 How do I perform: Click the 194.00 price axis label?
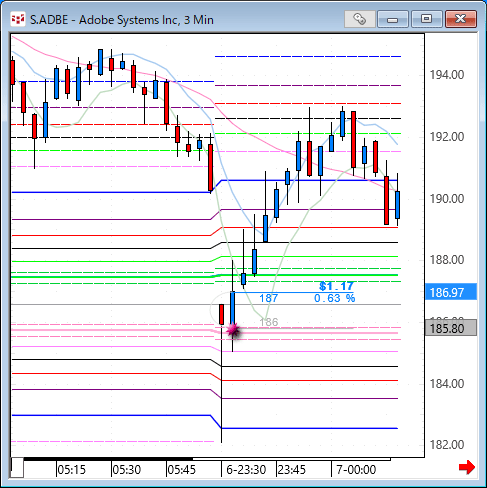coord(447,75)
